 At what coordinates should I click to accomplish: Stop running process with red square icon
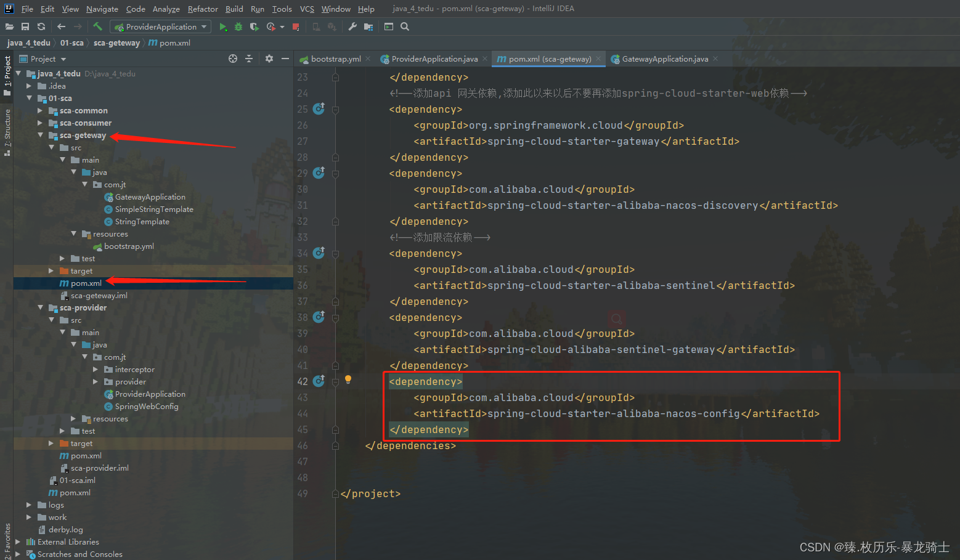click(x=296, y=26)
